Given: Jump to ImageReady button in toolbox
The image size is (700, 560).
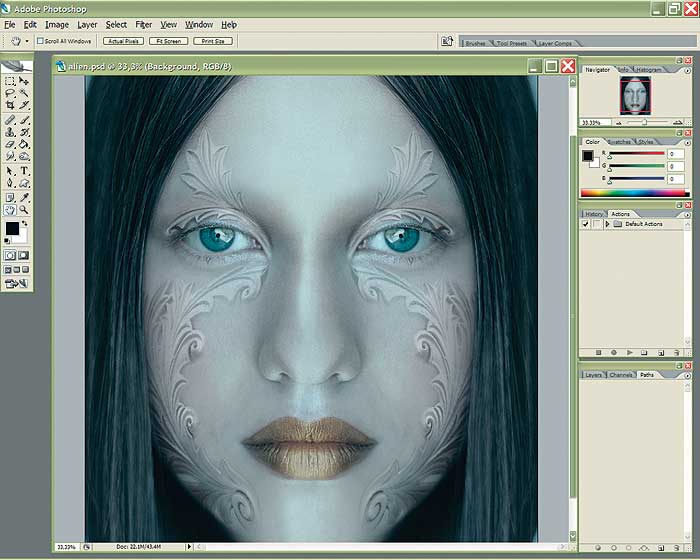Looking at the screenshot, I should tap(17, 284).
